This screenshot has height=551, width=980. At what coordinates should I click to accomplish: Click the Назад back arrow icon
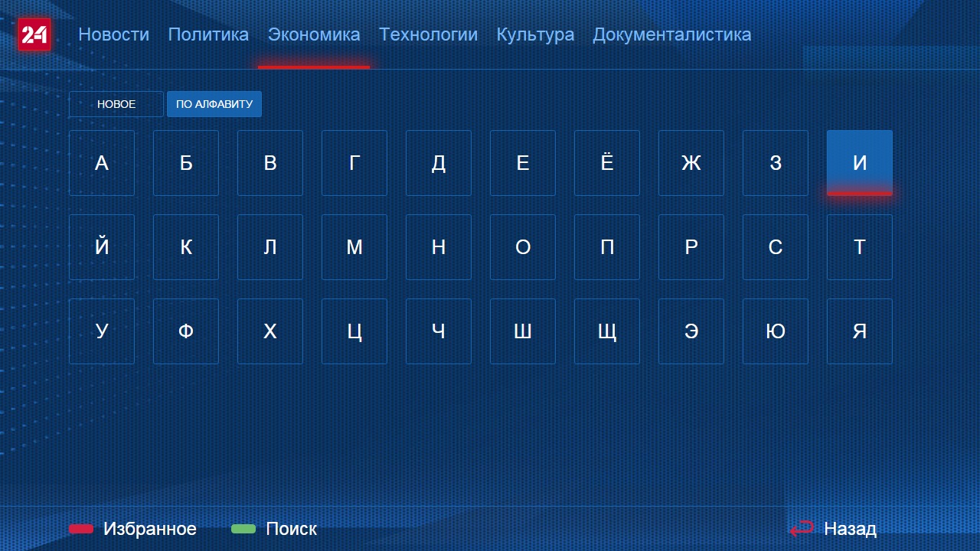pyautogui.click(x=801, y=529)
